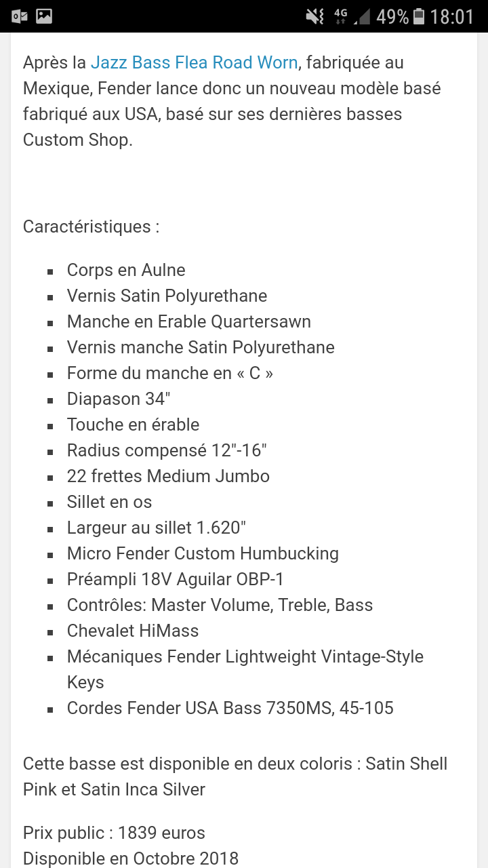Tap the signal strength icon

click(x=362, y=16)
